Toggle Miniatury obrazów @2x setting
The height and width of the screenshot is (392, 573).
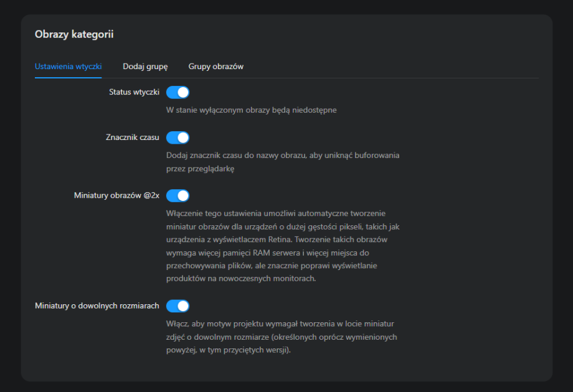coord(178,196)
